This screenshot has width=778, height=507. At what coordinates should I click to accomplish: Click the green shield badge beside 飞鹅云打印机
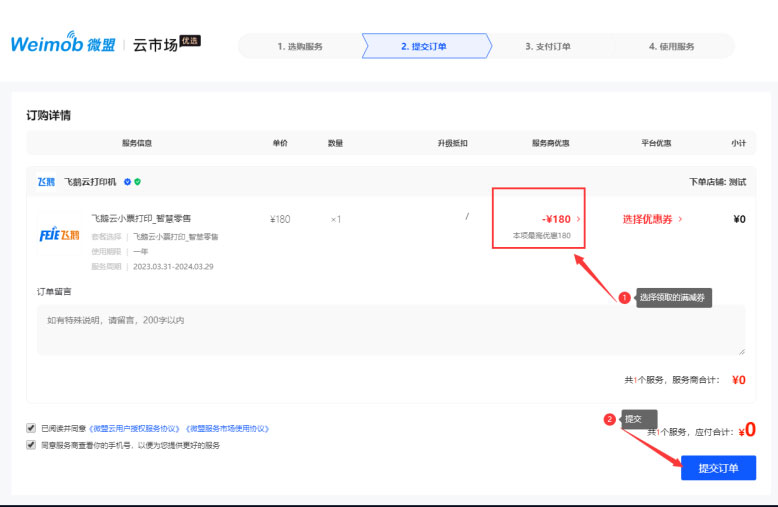pyautogui.click(x=137, y=182)
